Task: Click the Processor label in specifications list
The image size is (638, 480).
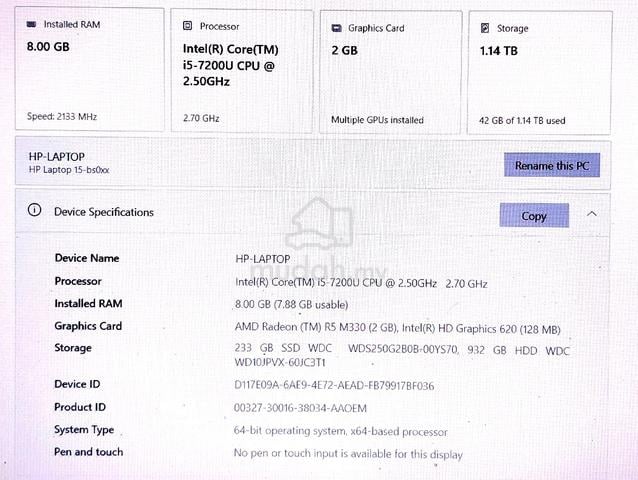Action: point(78,281)
